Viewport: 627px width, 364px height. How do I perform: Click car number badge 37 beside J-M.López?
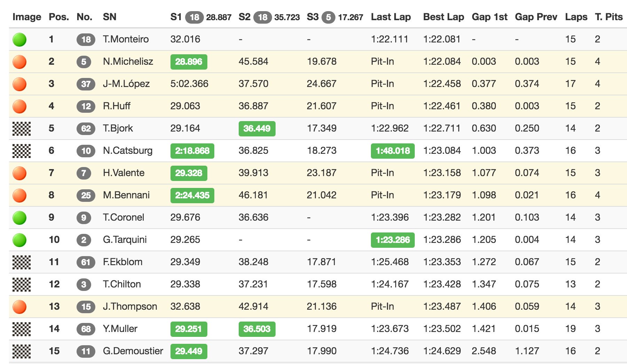(x=86, y=84)
